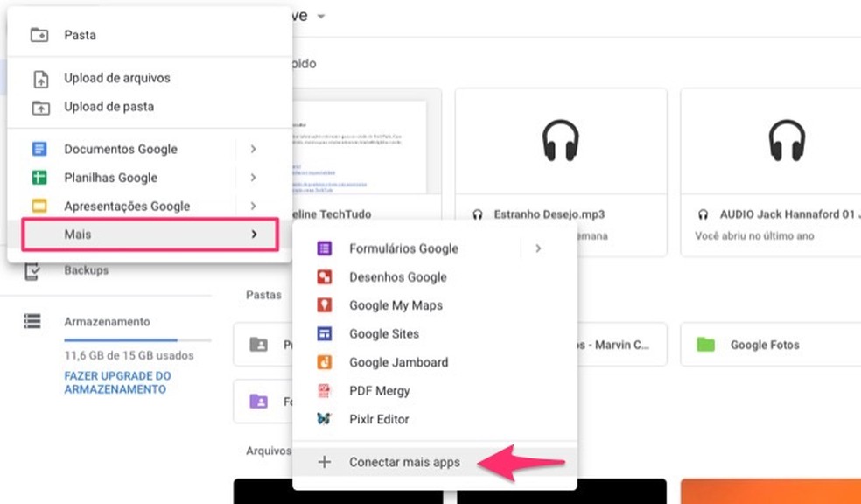Open the TechTudo document thumbnail
861x504 pixels.
[x=367, y=141]
